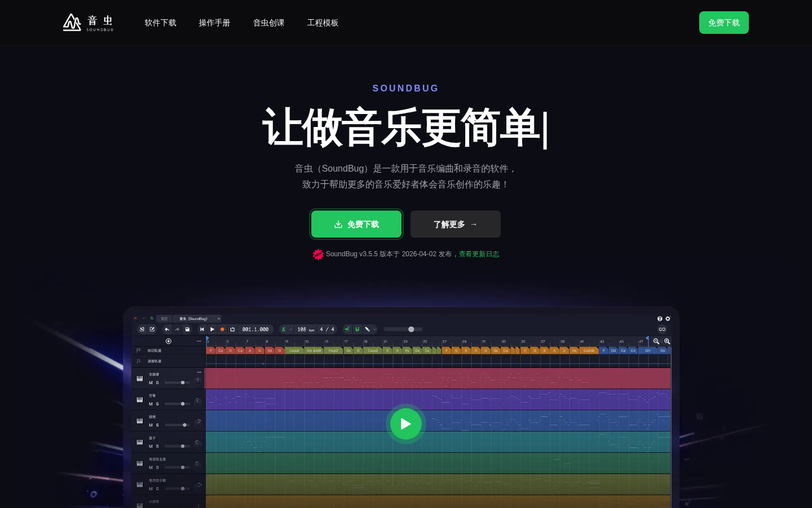Click the orange record button in the transport
812x508 pixels.
click(222, 329)
